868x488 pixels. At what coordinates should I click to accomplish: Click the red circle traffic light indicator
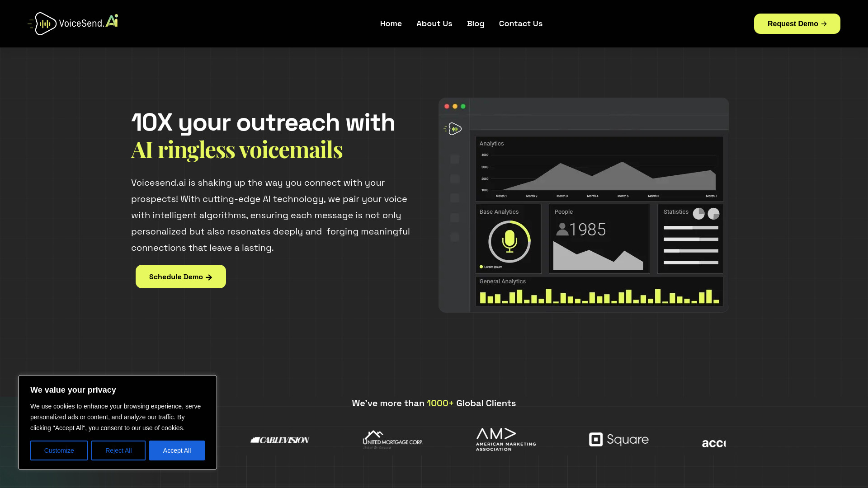(447, 106)
